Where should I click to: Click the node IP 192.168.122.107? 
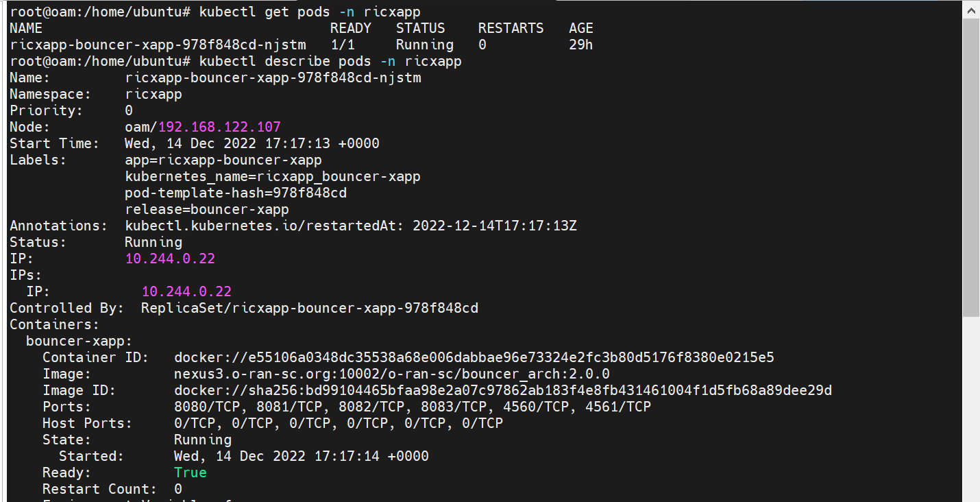point(219,127)
